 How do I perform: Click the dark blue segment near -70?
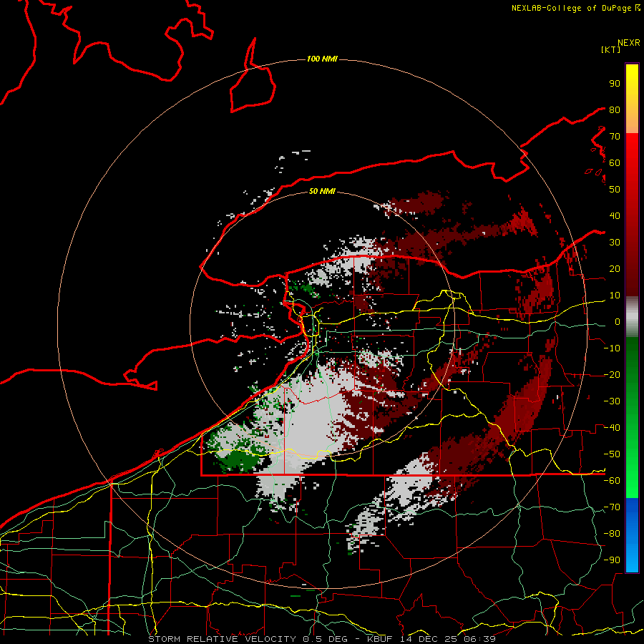click(632, 509)
